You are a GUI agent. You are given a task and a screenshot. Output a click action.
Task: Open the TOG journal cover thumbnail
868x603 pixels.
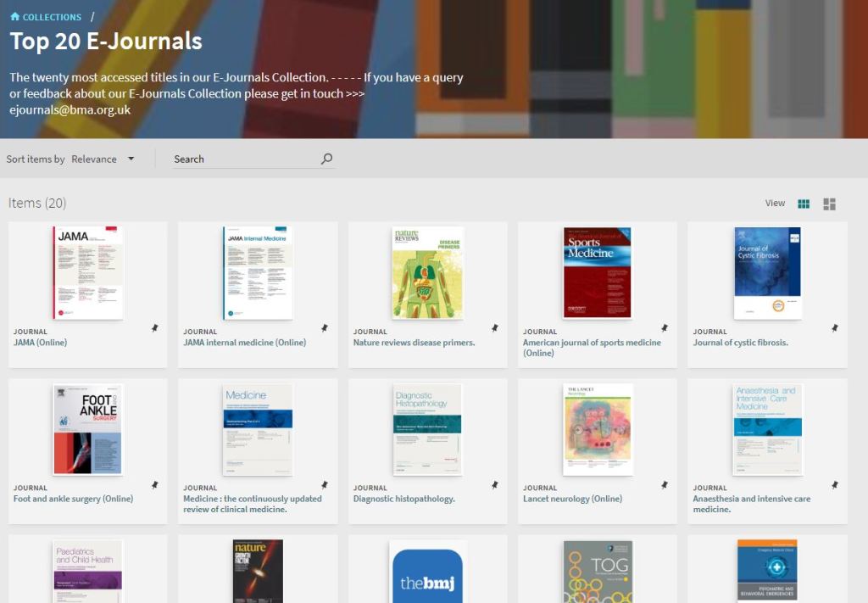[x=598, y=572]
